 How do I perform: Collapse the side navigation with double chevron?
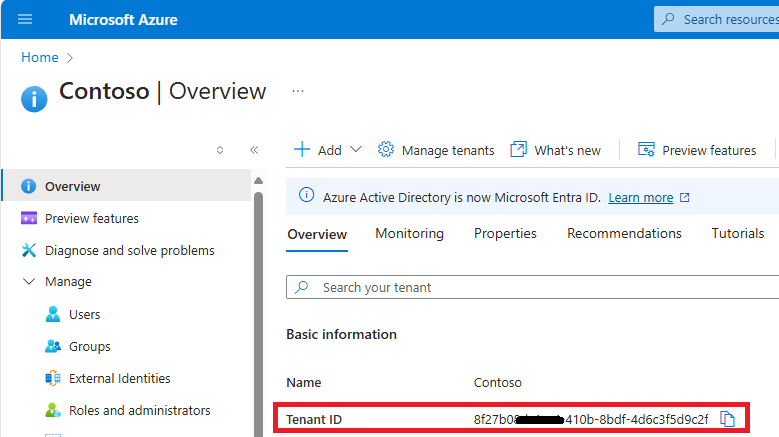254,150
